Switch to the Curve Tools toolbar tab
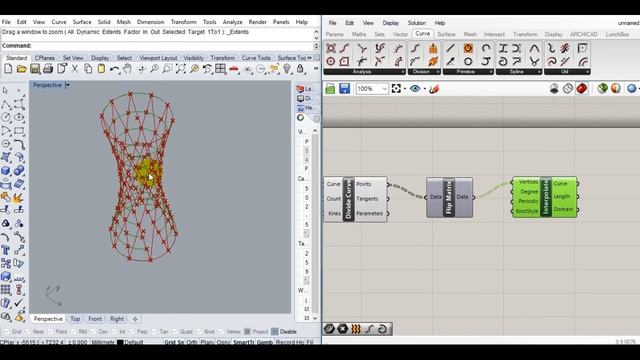 click(256, 58)
